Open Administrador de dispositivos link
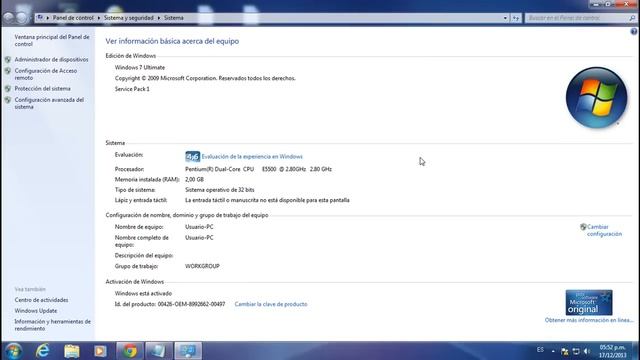This screenshot has height=360, width=640. [x=51, y=60]
